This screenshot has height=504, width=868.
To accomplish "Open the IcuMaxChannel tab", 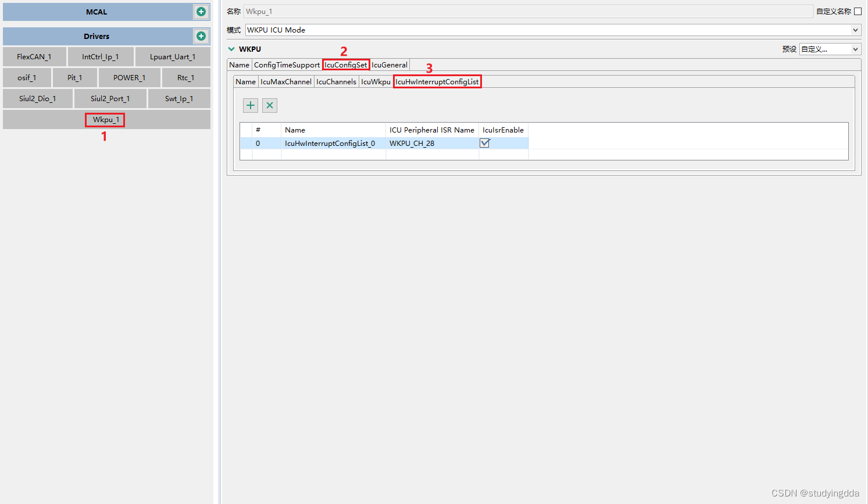I will 286,81.
